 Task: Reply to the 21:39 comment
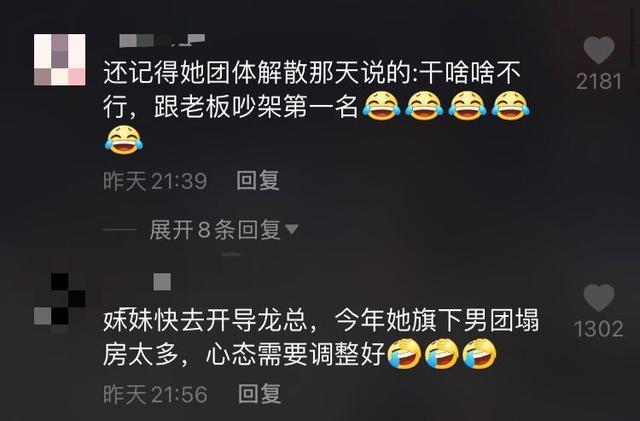[x=258, y=180]
